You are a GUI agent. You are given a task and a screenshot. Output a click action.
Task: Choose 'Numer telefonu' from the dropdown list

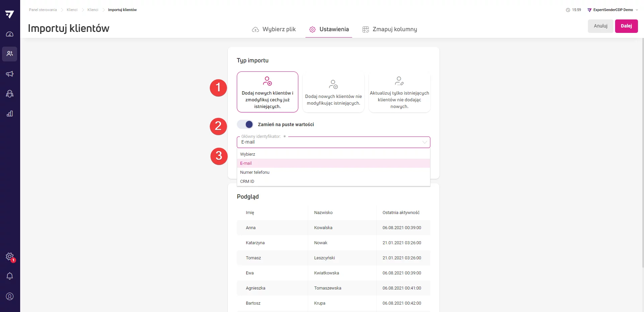255,172
